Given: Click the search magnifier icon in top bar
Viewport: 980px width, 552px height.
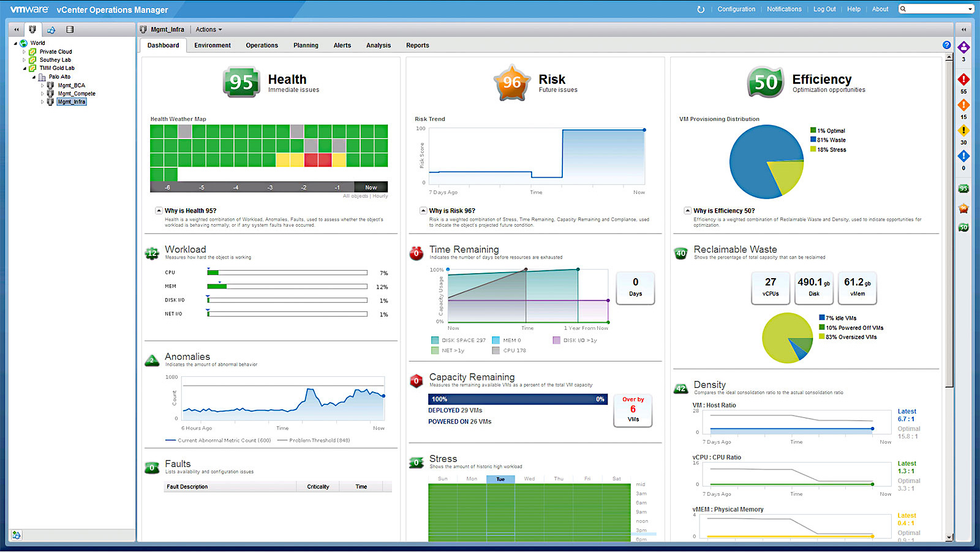Looking at the screenshot, I should pos(903,9).
